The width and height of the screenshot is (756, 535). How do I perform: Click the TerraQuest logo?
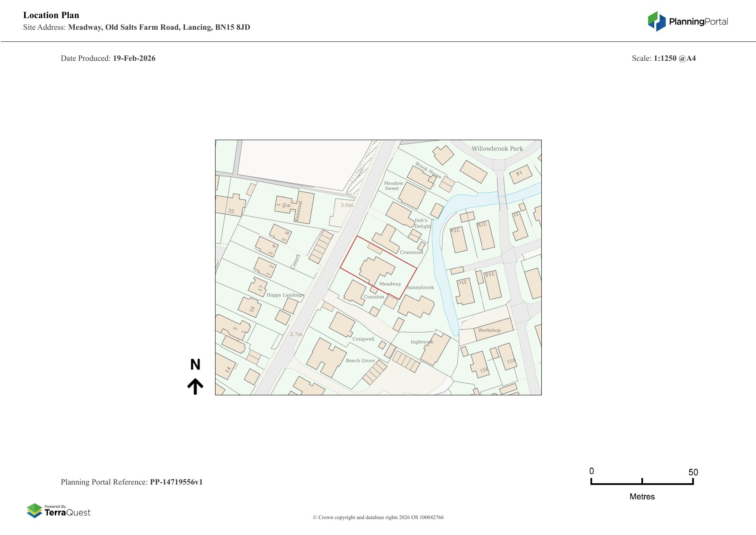(x=59, y=510)
